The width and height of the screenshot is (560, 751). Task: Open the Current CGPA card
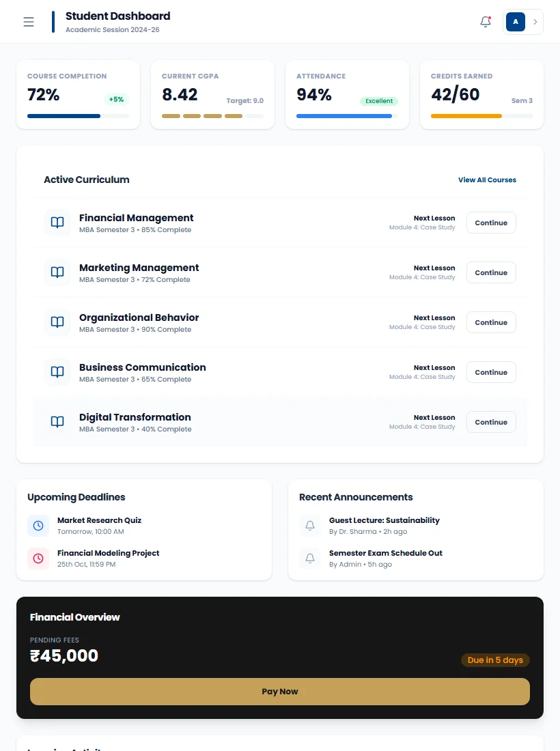[x=212, y=94]
